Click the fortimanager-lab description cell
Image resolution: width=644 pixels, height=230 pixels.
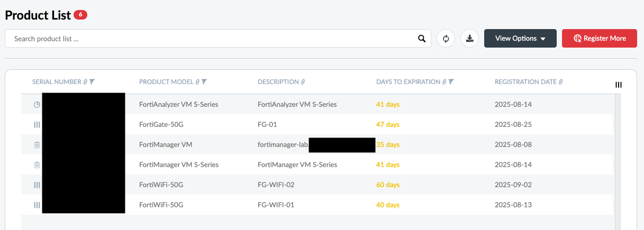point(283,145)
